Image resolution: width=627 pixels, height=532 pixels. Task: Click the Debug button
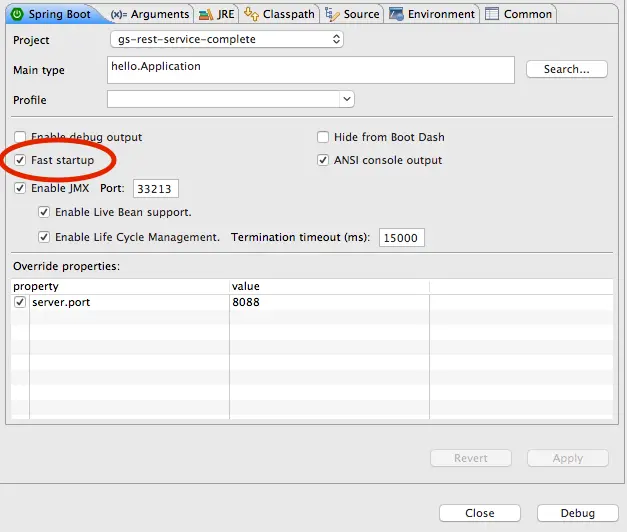pos(578,513)
